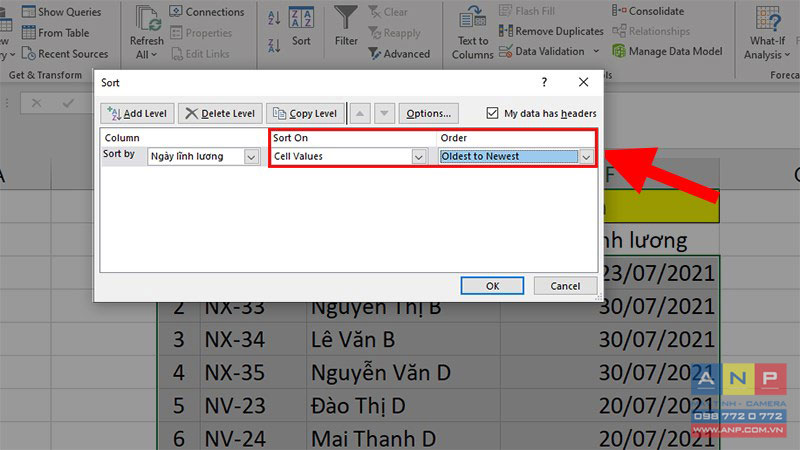Click From Table in the ribbon

click(x=56, y=33)
